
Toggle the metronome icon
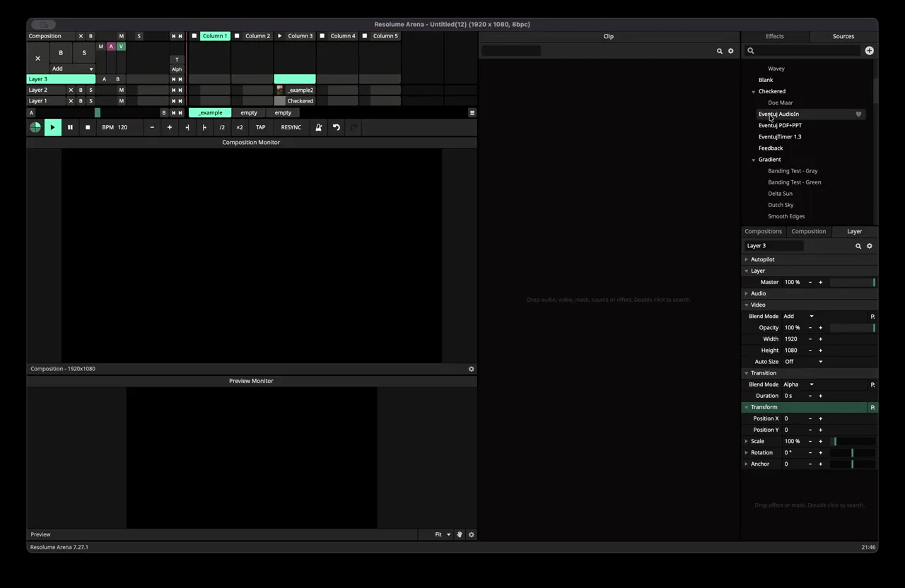pyautogui.click(x=319, y=127)
